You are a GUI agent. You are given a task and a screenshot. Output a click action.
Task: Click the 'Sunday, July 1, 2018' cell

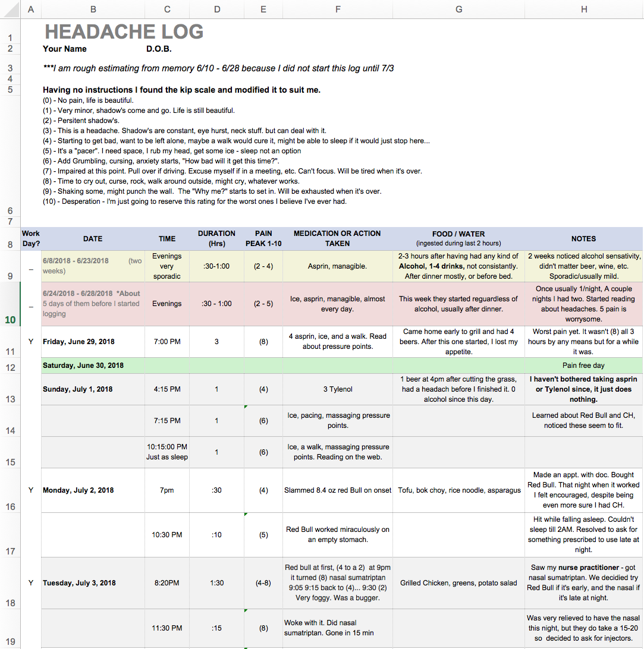click(x=93, y=389)
